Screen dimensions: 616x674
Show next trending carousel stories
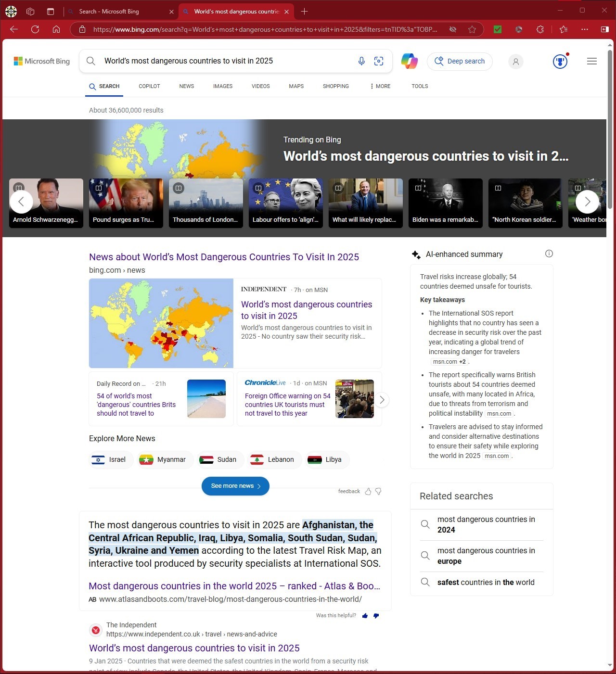point(587,202)
